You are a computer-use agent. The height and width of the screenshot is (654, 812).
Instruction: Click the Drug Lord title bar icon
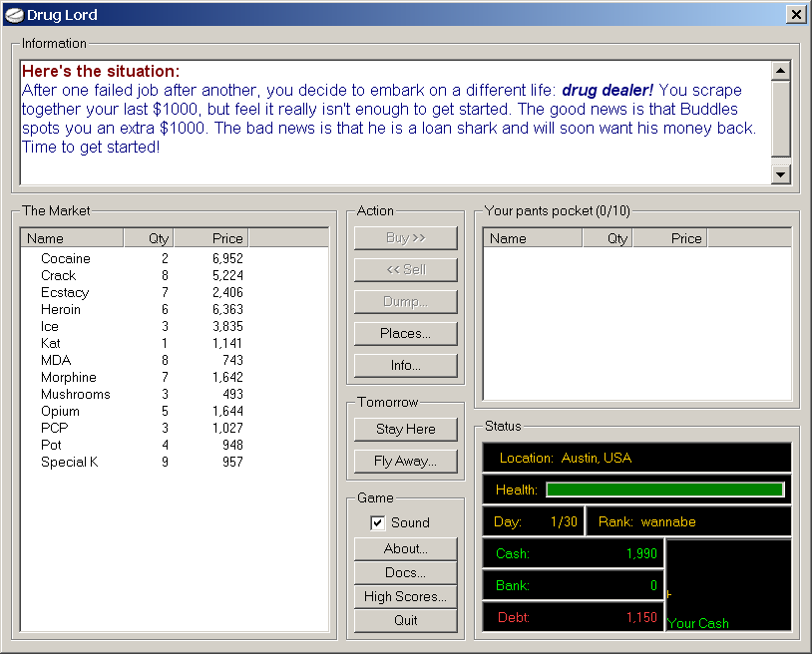(x=14, y=15)
